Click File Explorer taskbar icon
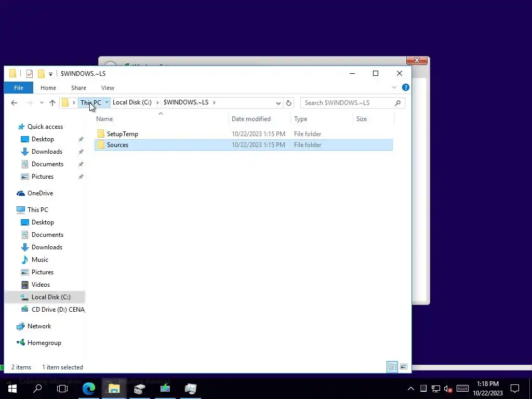 [114, 389]
